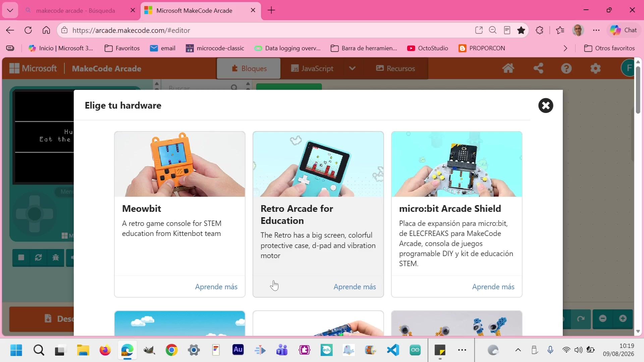Open MakeCode settings gear menu
644x362 pixels.
tap(596, 68)
